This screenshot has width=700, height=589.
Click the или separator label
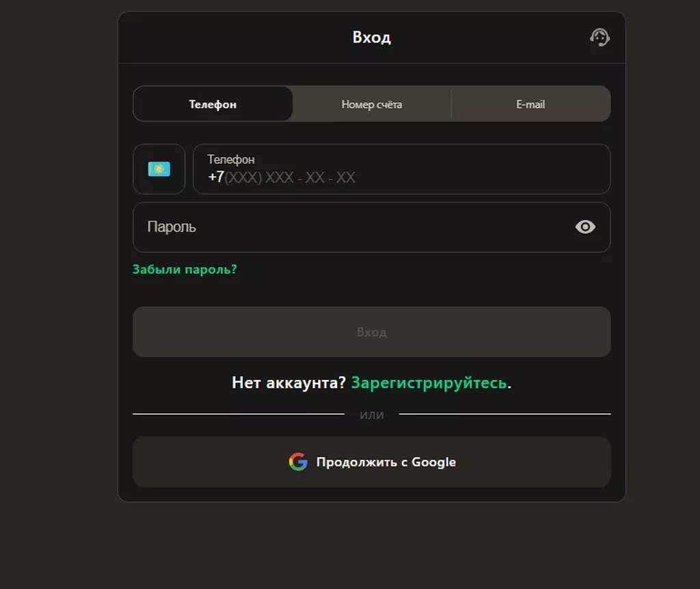coord(372,415)
